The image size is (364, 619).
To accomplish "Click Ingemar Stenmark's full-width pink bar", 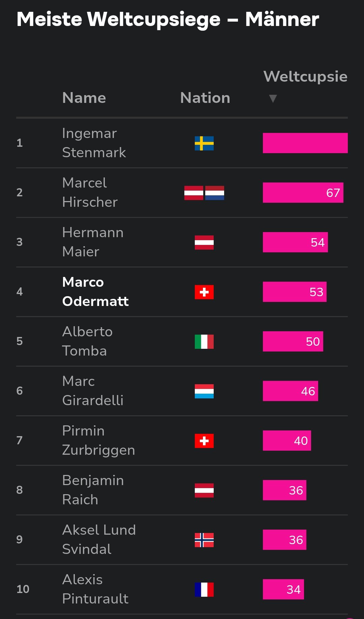I will click(305, 143).
